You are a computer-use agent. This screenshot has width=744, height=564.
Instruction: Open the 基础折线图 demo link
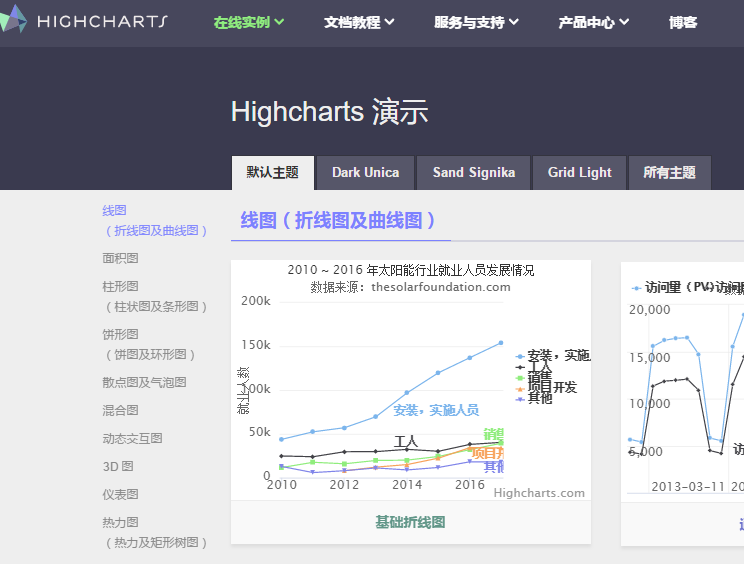click(x=410, y=522)
